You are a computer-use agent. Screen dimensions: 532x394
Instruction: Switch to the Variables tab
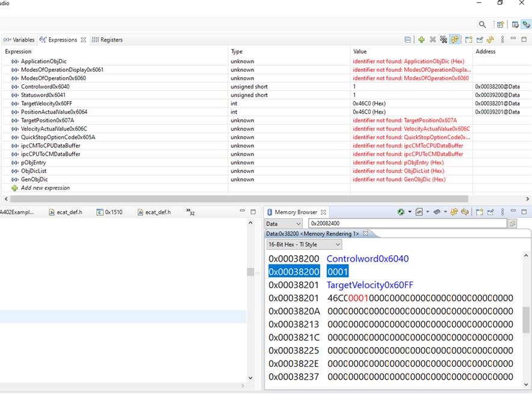(x=19, y=40)
